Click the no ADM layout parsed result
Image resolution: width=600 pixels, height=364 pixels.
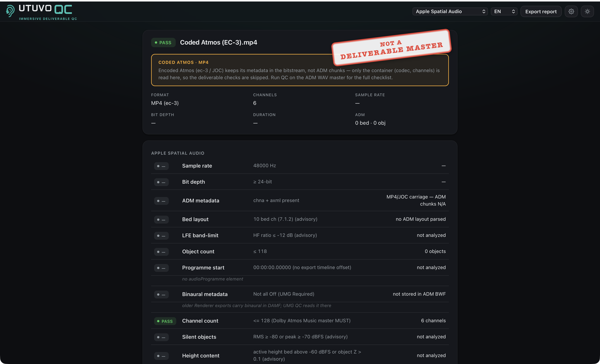tap(421, 219)
